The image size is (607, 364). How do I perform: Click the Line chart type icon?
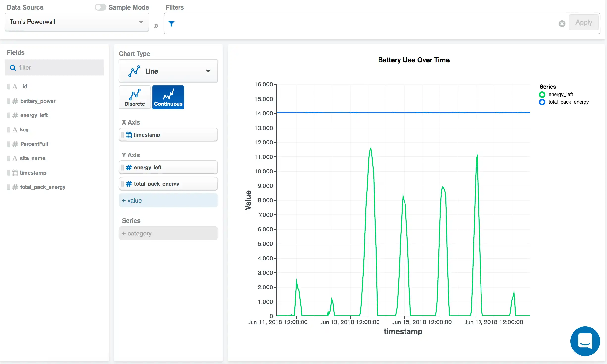(134, 71)
